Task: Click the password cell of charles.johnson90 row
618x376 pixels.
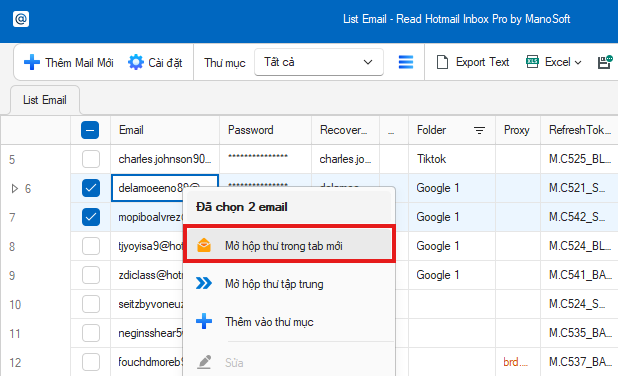Action: pos(265,159)
